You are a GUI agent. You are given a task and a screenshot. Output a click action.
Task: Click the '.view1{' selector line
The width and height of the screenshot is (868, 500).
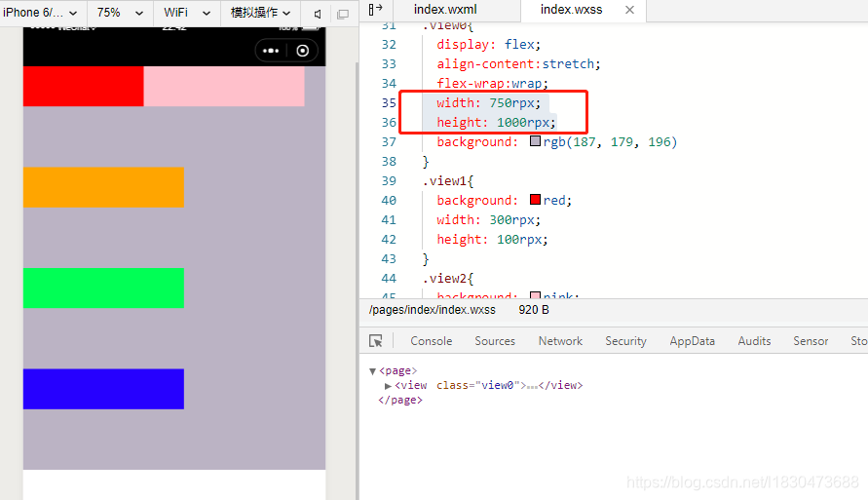pyautogui.click(x=448, y=181)
